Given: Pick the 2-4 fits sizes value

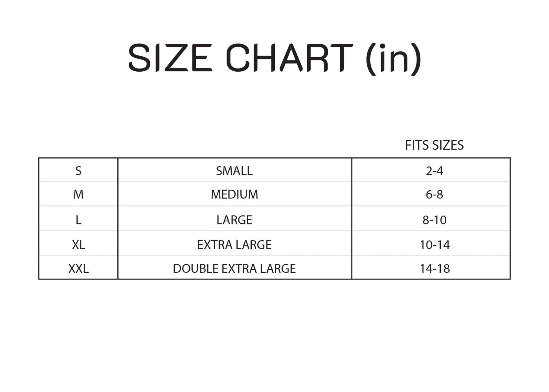Looking at the screenshot, I should tap(434, 171).
